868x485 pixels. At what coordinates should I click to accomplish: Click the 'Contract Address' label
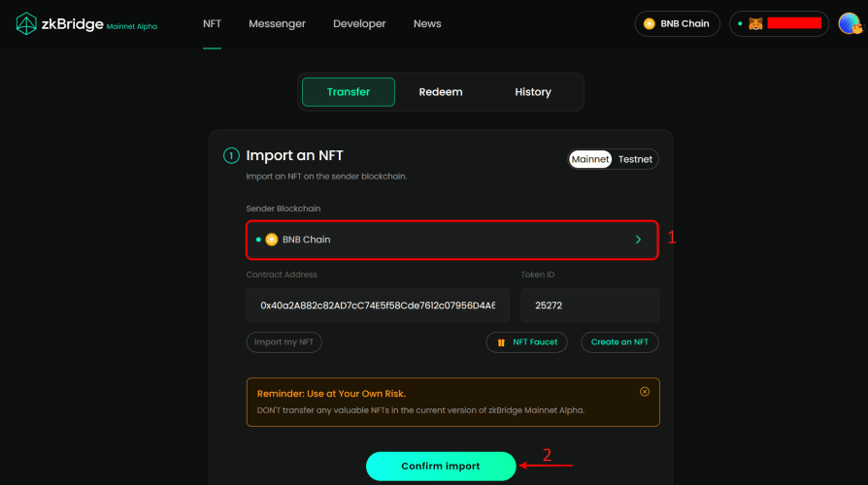click(x=282, y=275)
